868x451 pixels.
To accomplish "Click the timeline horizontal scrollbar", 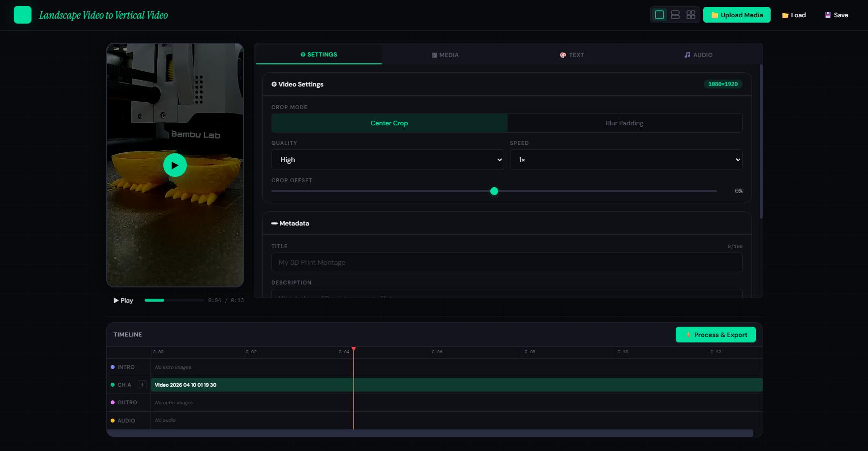I will click(x=430, y=433).
